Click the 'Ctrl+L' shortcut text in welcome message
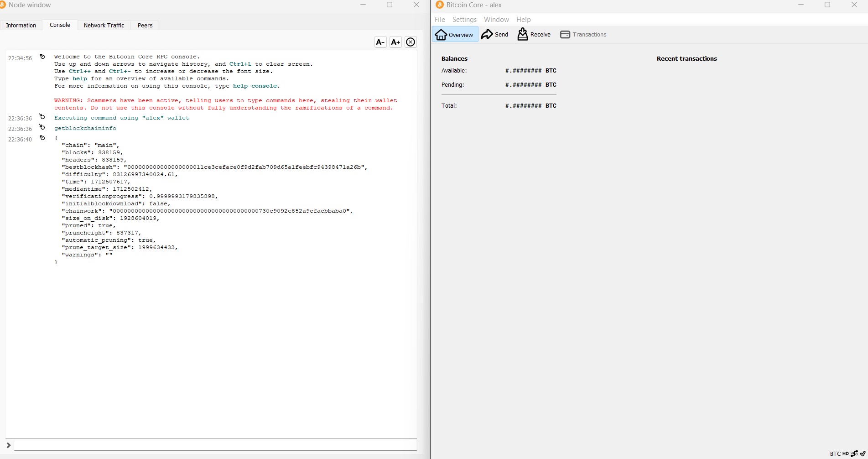 pos(240,64)
